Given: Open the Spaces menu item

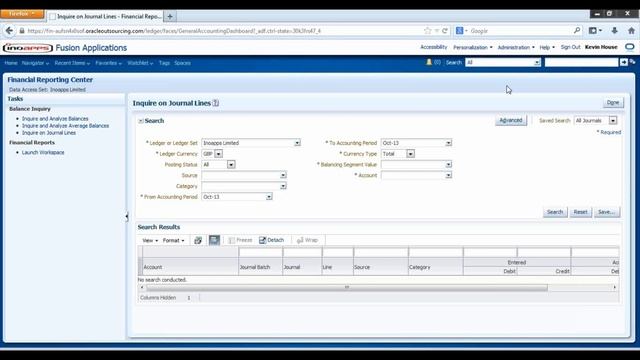Looking at the screenshot, I should click(x=182, y=63).
